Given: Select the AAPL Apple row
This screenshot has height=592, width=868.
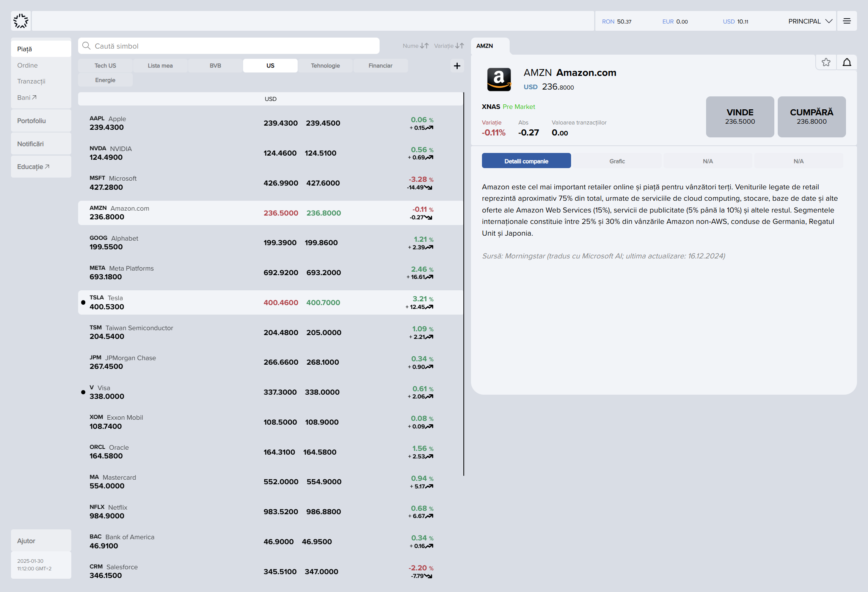Looking at the screenshot, I should (270, 123).
